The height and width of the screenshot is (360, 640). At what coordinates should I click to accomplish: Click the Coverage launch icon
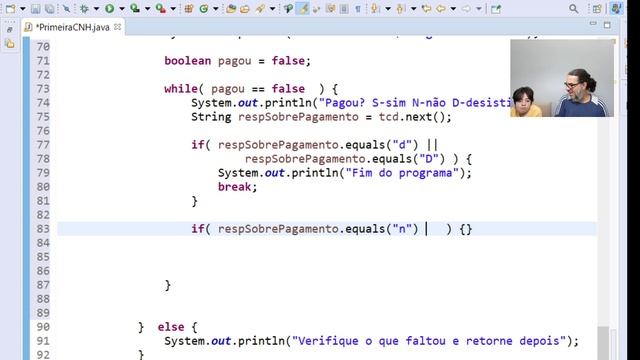point(135,9)
